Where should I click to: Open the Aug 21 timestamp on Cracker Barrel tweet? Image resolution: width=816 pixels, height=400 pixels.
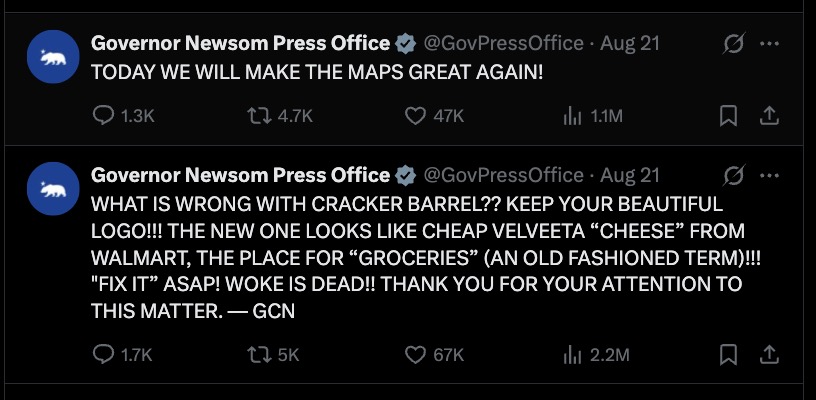click(630, 175)
